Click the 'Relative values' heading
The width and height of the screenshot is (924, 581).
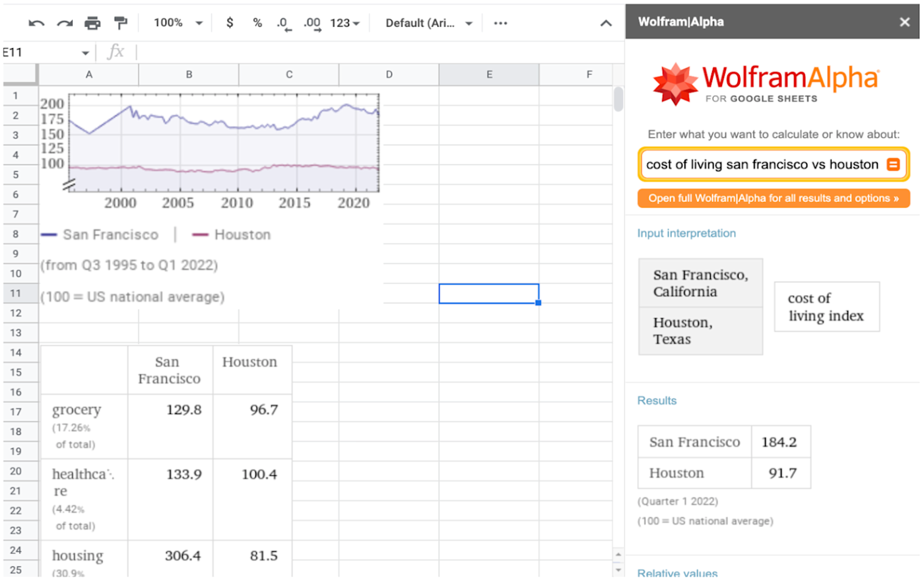coord(677,573)
